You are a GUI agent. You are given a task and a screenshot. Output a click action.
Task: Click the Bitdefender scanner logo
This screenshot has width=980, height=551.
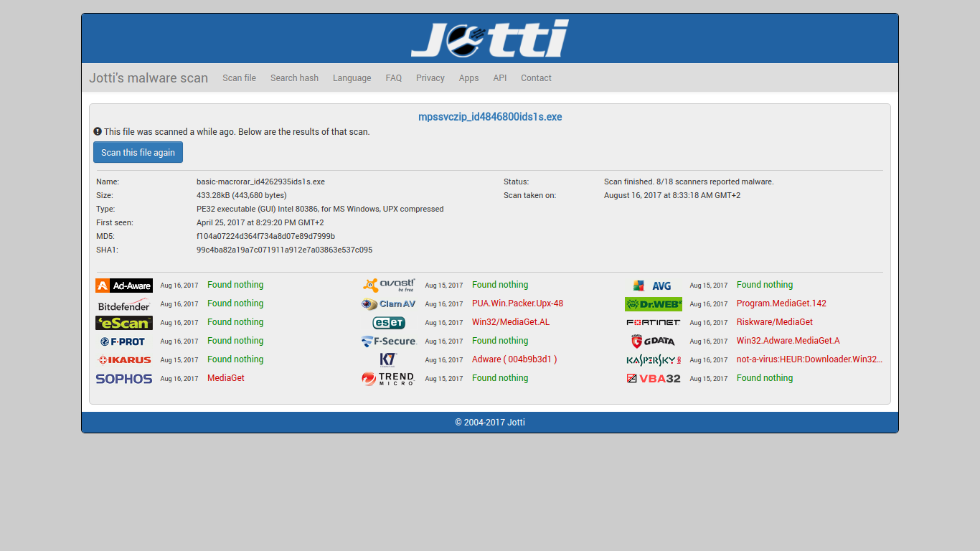click(124, 304)
